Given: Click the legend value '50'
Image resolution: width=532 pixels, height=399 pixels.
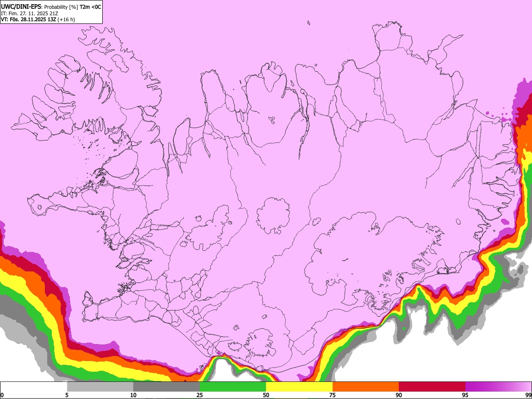Looking at the screenshot, I should tap(266, 395).
